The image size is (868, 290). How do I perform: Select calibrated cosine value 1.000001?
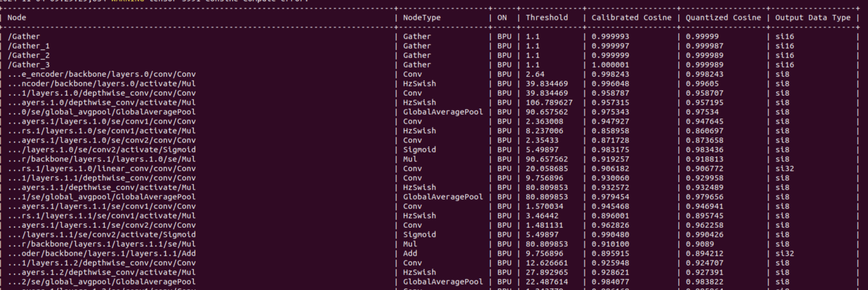[610, 65]
